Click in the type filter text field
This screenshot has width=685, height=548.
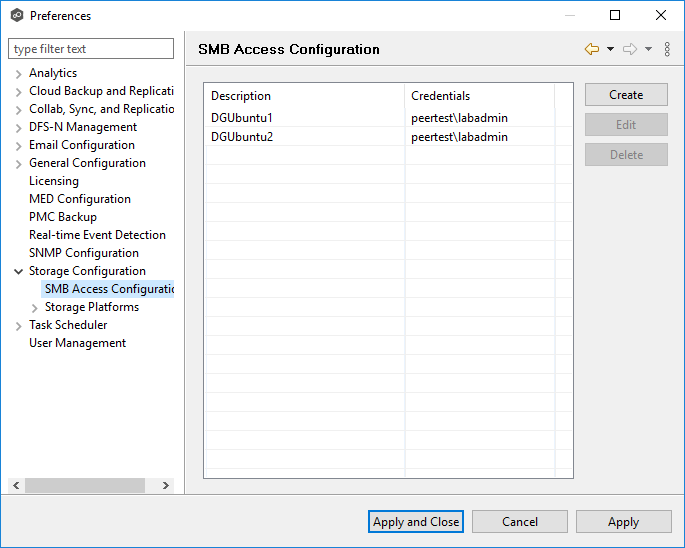(90, 49)
